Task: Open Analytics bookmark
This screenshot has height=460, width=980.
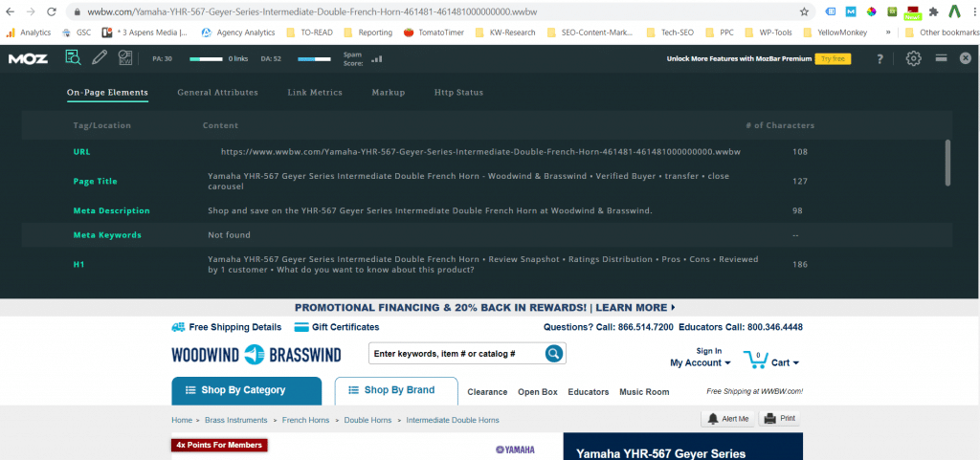Action: tap(29, 33)
